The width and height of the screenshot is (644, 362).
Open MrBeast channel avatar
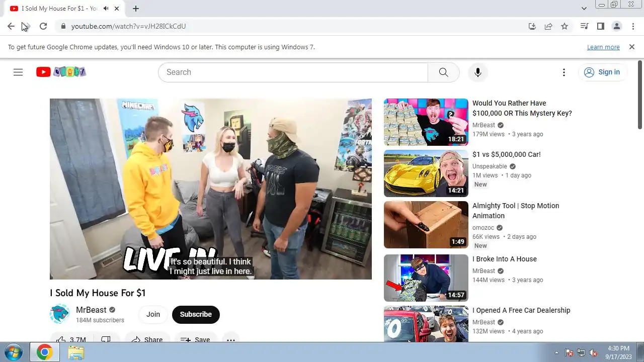60,314
